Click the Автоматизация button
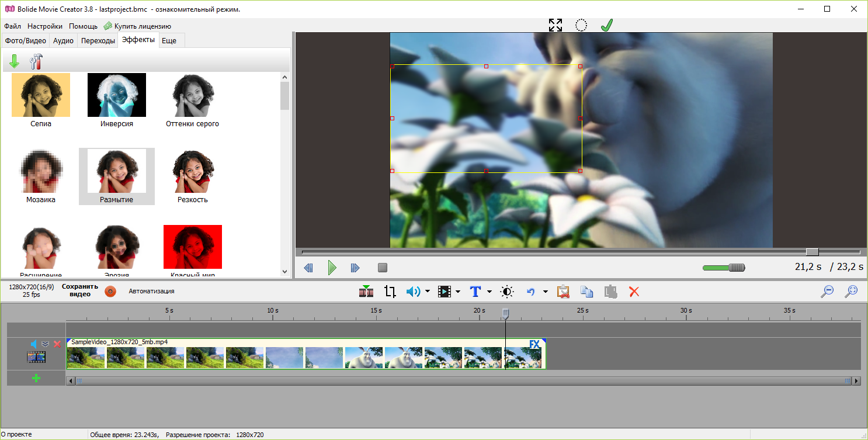 coord(151,291)
